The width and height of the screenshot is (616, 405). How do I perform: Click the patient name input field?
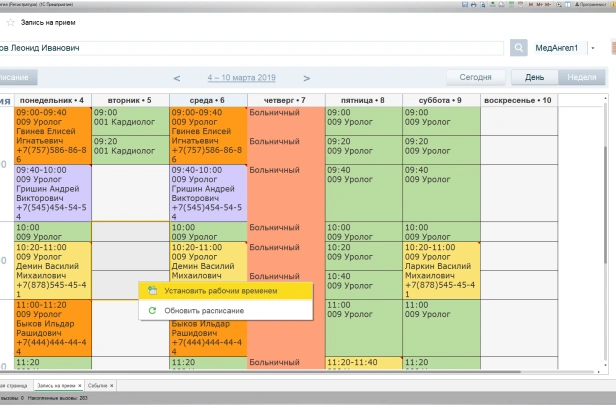[x=250, y=48]
